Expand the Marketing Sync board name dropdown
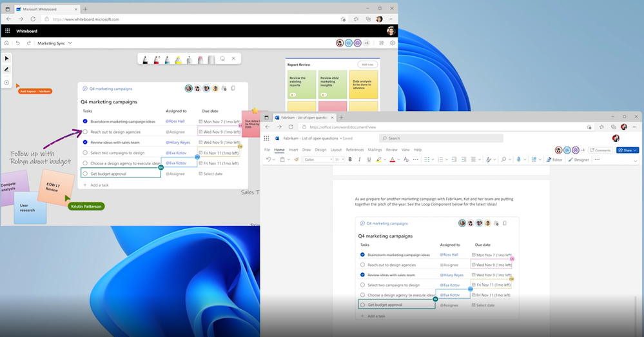The image size is (644, 337). click(x=70, y=43)
